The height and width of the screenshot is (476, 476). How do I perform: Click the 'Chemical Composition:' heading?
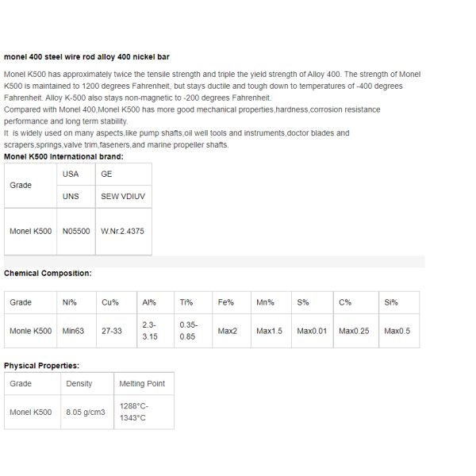click(48, 273)
